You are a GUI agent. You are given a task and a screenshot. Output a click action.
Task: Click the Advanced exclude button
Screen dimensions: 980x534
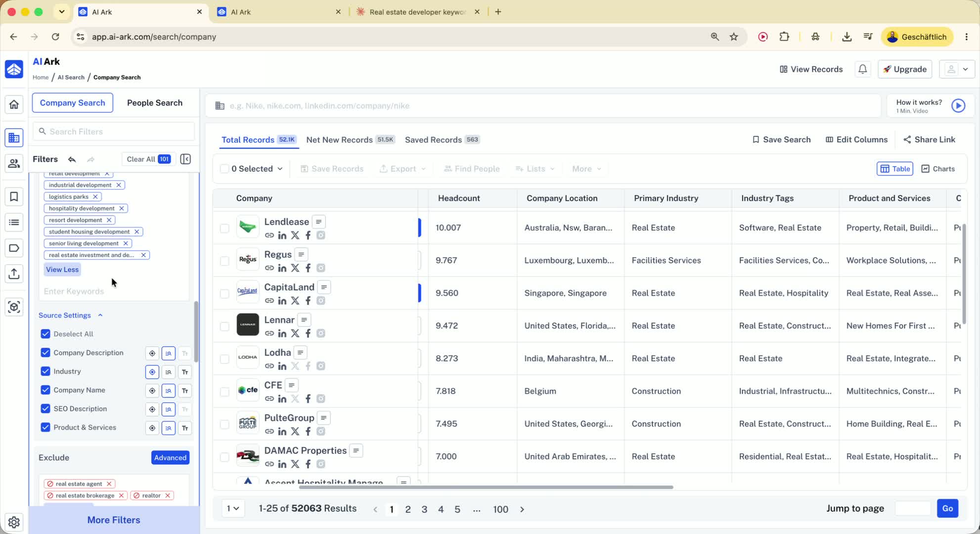[170, 458]
